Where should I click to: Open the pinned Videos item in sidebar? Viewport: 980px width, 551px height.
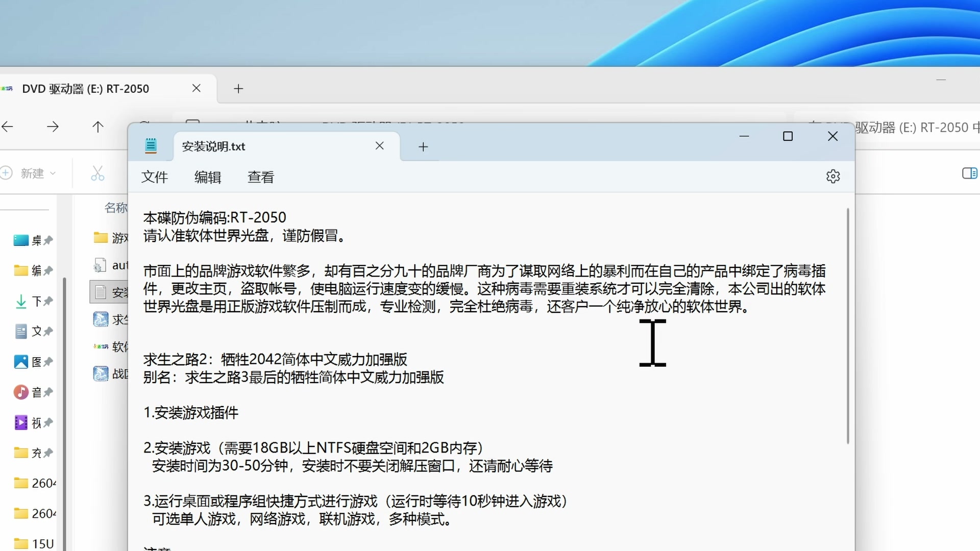pyautogui.click(x=33, y=423)
